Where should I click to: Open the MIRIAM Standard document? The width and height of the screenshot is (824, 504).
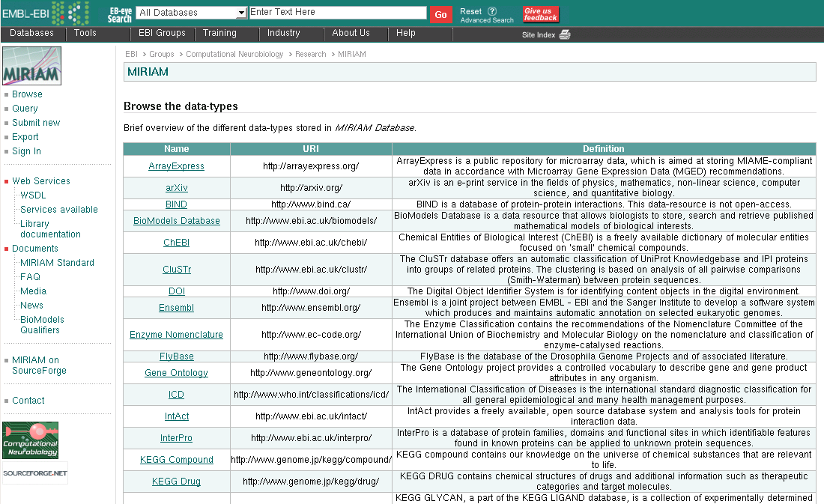pos(57,262)
